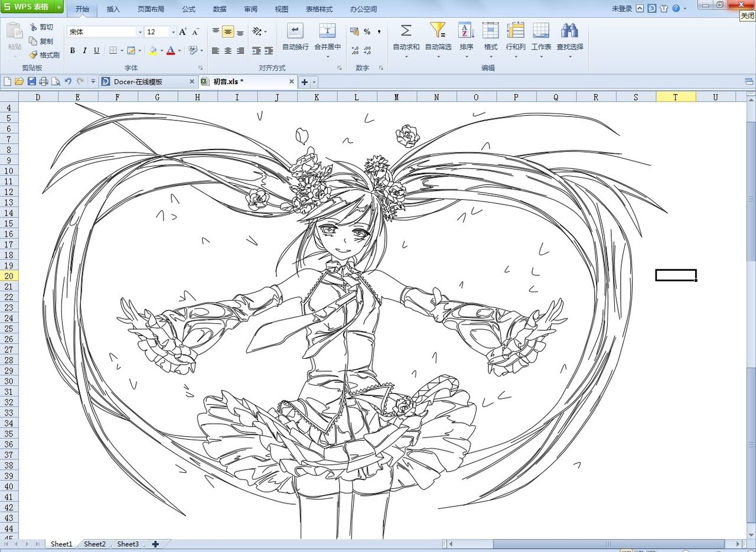The width and height of the screenshot is (756, 552).
Task: Create a new blank document icon
Action: click(8, 82)
